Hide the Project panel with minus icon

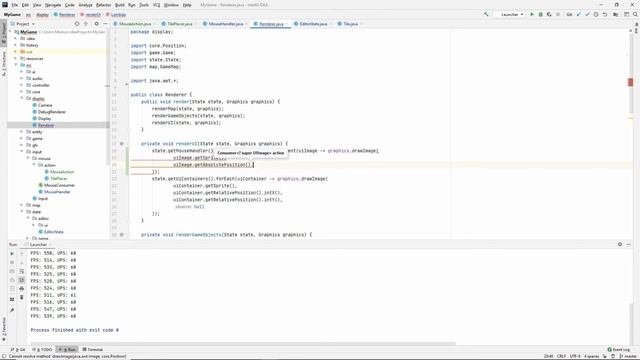(x=105, y=24)
